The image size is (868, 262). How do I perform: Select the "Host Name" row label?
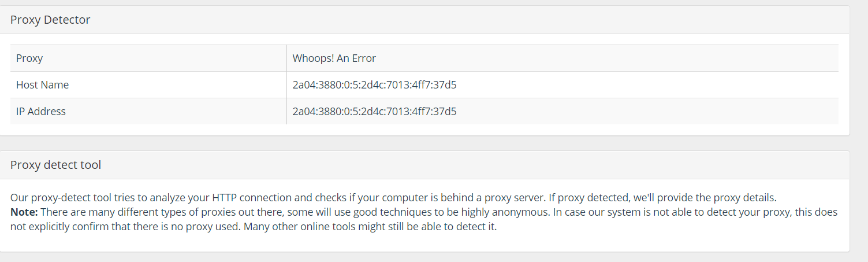pos(42,85)
